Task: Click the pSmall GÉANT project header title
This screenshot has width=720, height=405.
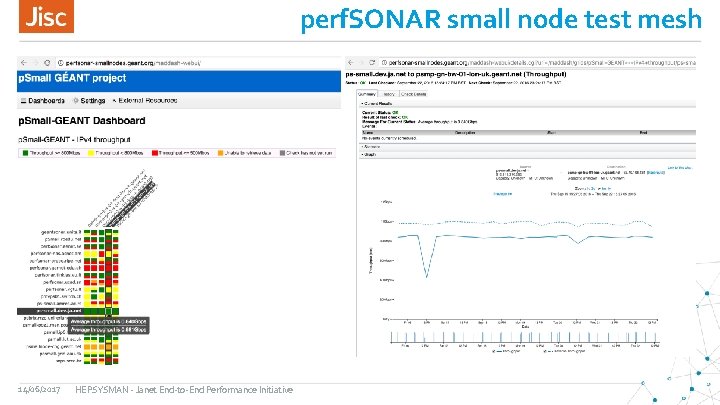Action: 72,78
